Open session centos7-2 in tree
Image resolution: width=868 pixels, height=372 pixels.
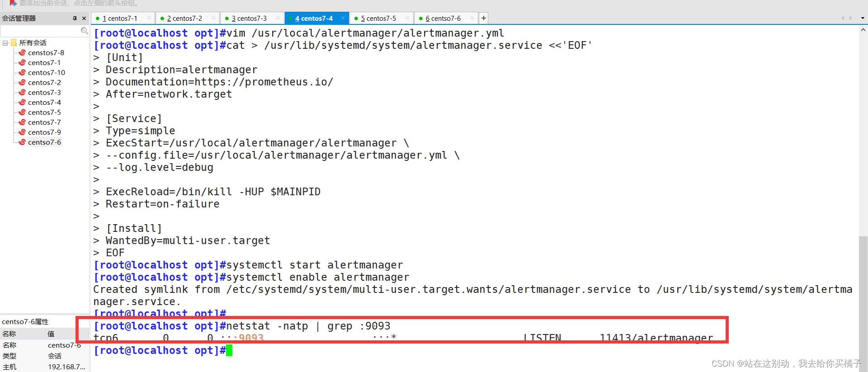(44, 82)
